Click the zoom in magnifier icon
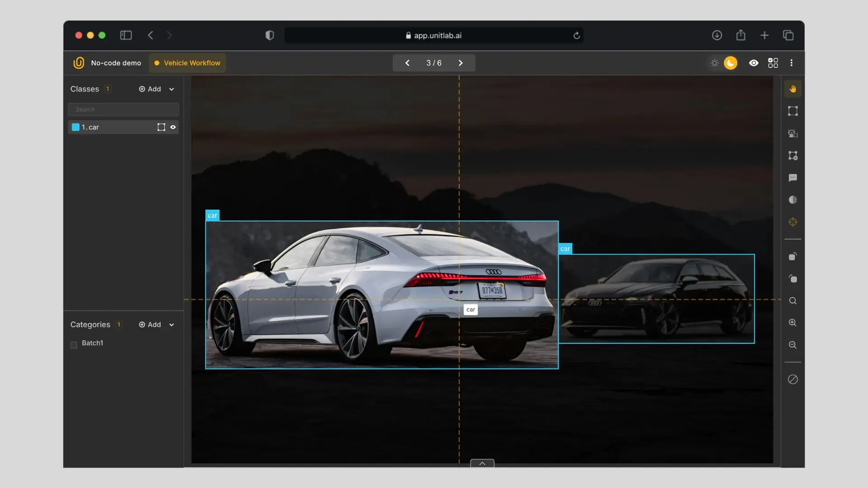 pyautogui.click(x=793, y=323)
